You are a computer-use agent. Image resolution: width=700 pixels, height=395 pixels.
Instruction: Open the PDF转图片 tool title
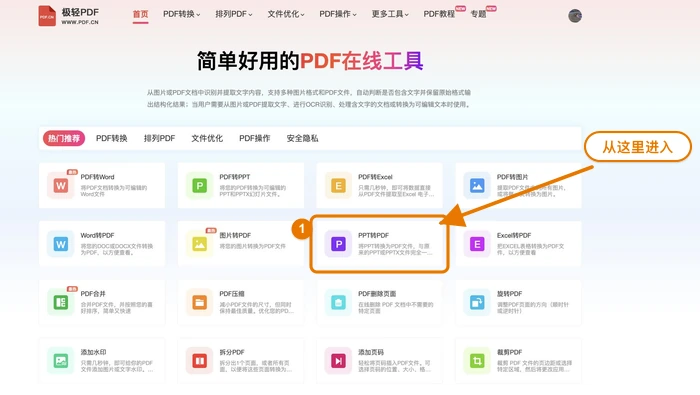point(512,177)
